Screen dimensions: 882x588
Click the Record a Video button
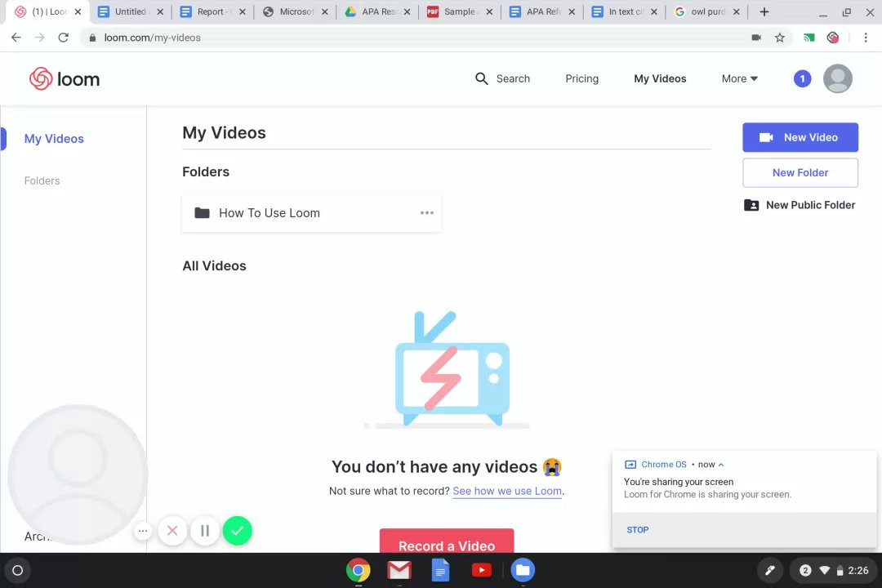[x=447, y=541]
